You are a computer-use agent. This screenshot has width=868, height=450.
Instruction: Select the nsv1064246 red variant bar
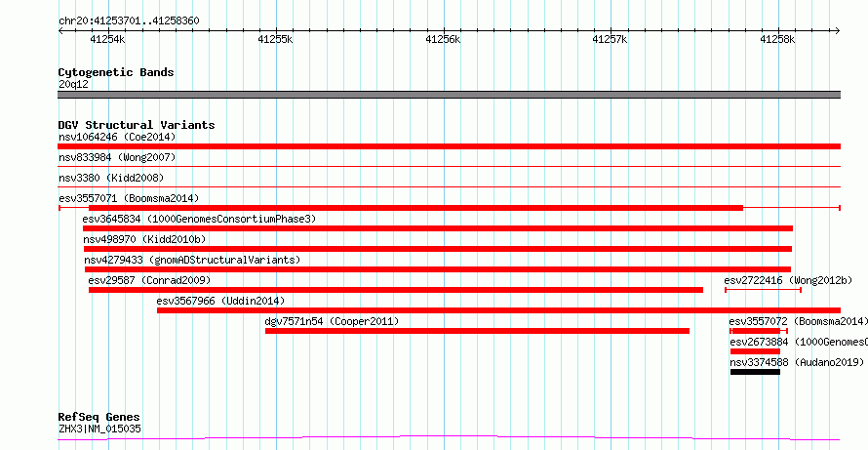pyautogui.click(x=449, y=146)
